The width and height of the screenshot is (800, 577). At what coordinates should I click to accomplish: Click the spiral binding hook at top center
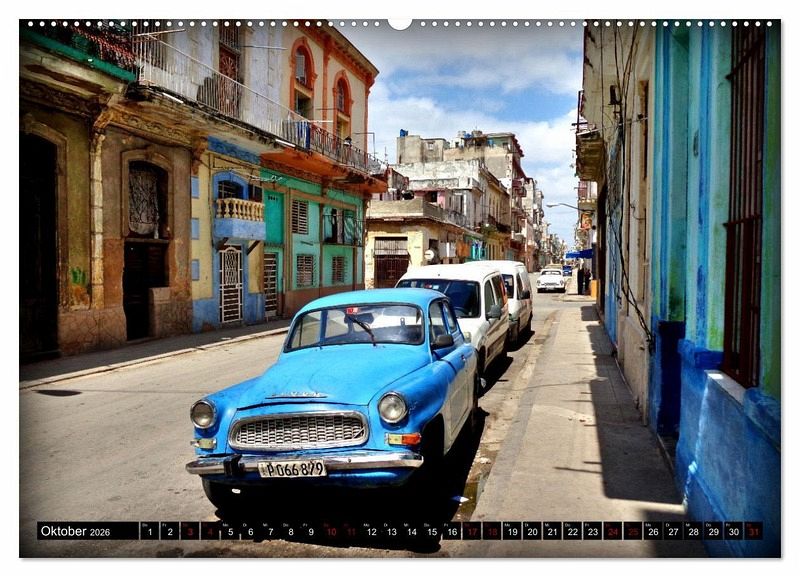tap(400, 23)
